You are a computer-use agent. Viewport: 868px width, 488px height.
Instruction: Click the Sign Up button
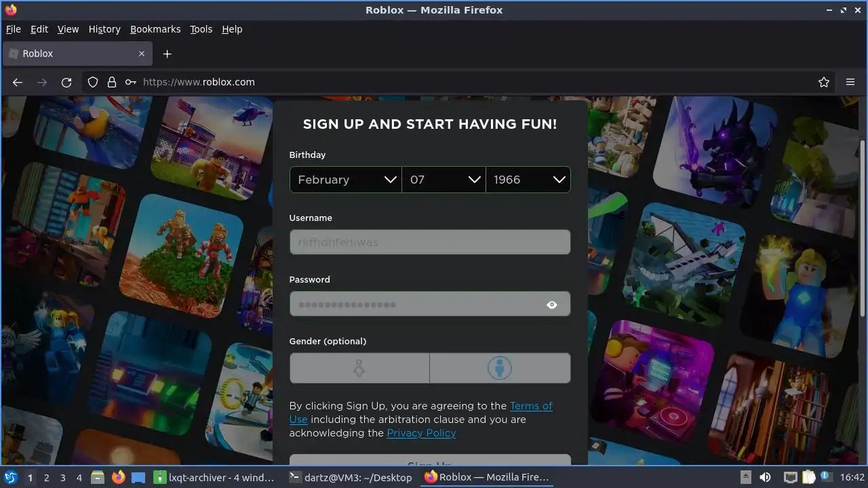coord(430,460)
